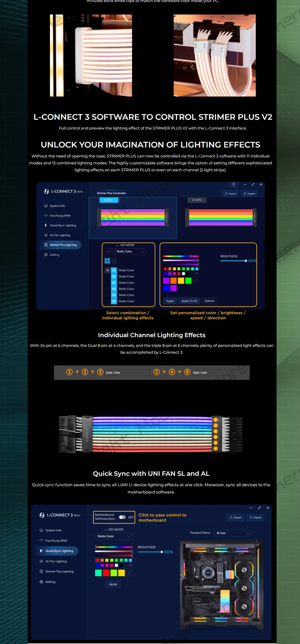Pick the large blue swatch in upper window
Screen dimensions: 300x644
(x=166, y=288)
